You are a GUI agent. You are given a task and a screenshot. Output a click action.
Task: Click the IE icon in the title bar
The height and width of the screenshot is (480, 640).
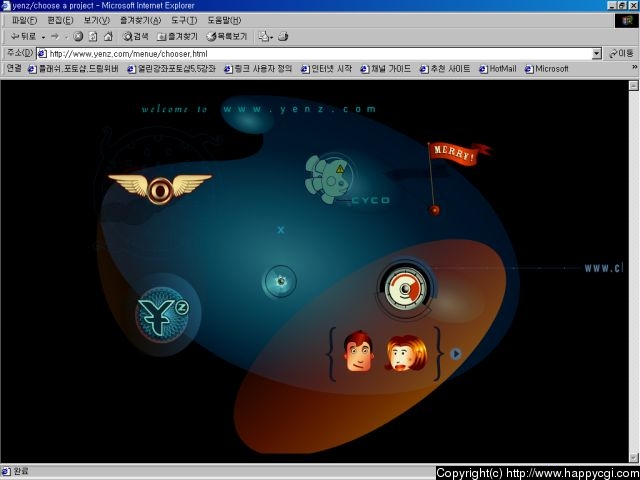pos(6,6)
